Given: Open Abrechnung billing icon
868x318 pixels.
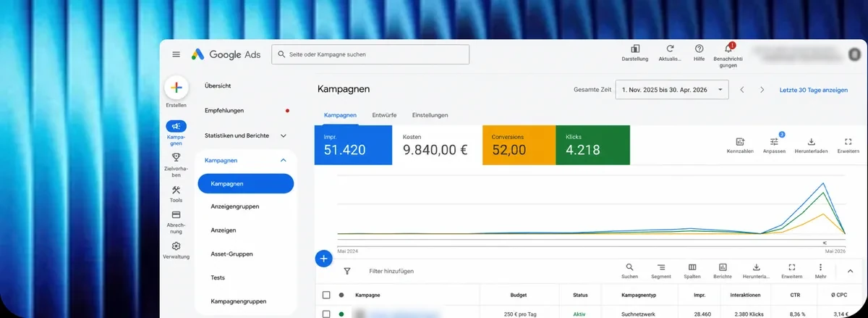Looking at the screenshot, I should coord(176,214).
